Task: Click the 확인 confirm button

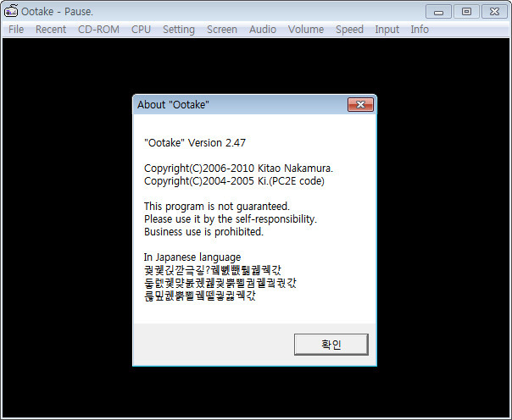Action: 331,345
